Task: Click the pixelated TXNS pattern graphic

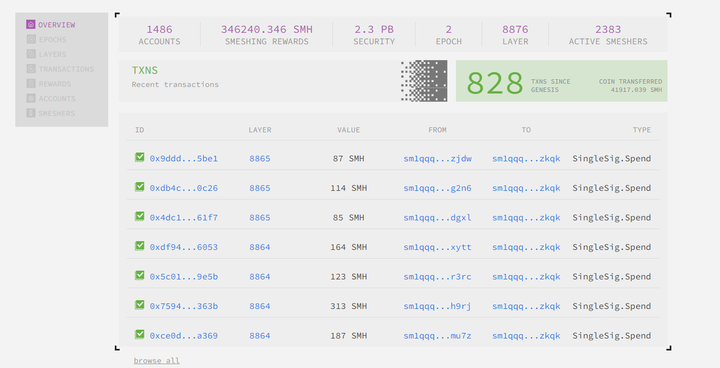Action: [424, 81]
